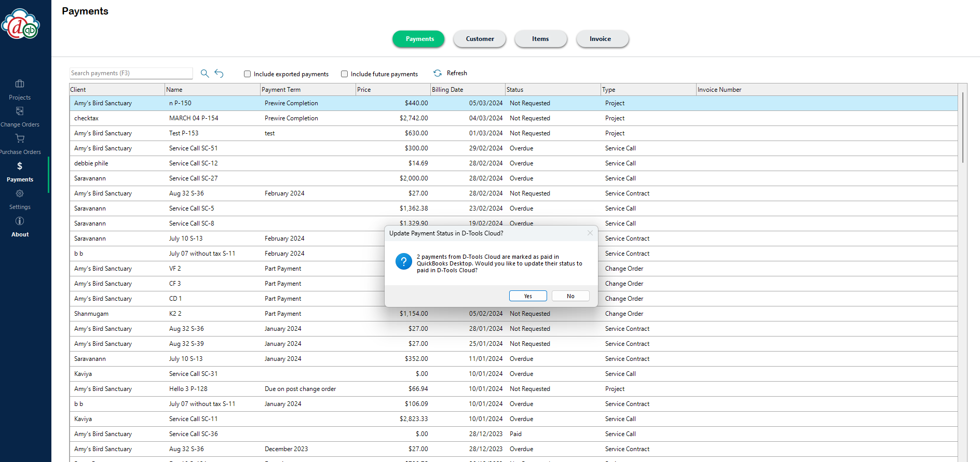The height and width of the screenshot is (462, 980).
Task: Select the 'CF 3' payment row
Action: tap(513, 284)
